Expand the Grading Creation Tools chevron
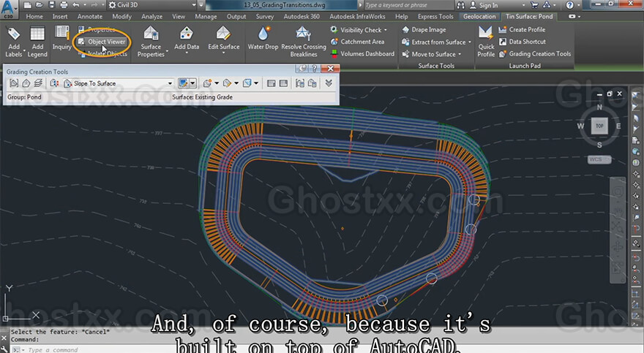Screen dimensions: 644x353 tap(329, 83)
